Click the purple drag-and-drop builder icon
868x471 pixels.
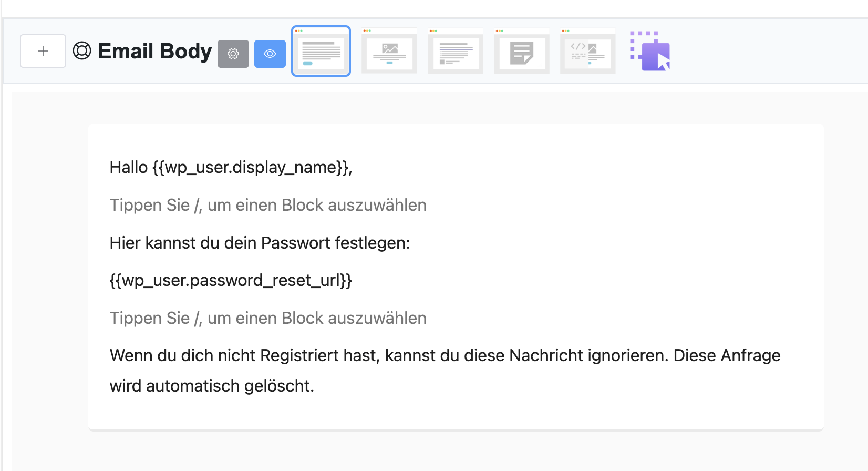pyautogui.click(x=650, y=51)
